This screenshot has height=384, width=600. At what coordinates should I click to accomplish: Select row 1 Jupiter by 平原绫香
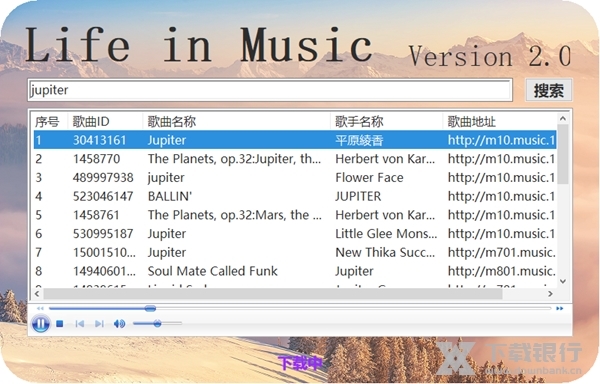[295, 140]
